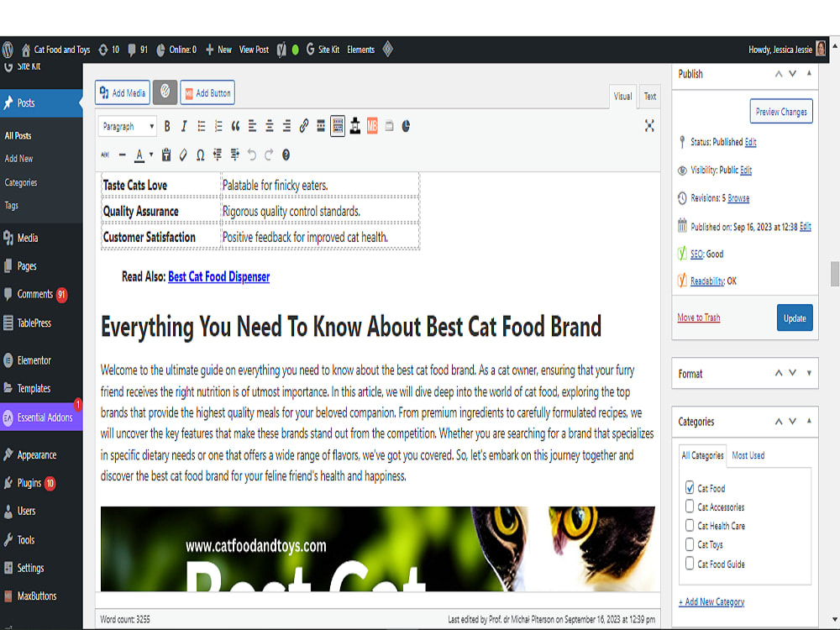This screenshot has height=630, width=840.
Task: Open the text color dropdown arrow
Action: coord(151,155)
